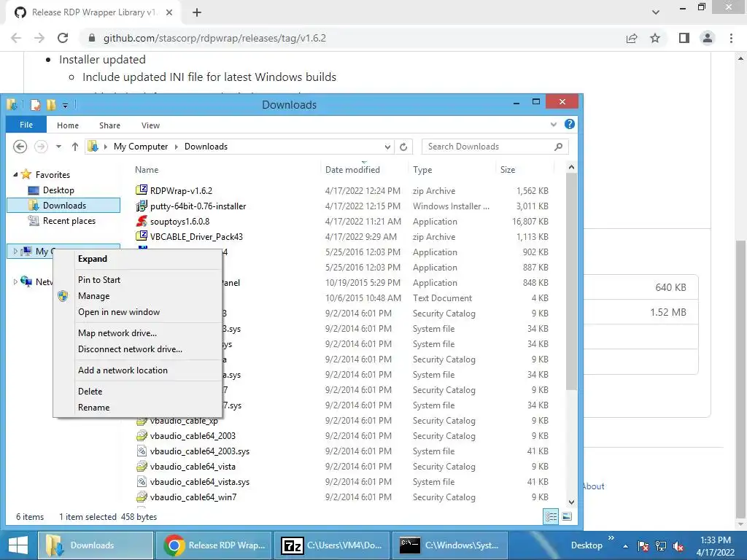Choose Rename from the context menu
The width and height of the screenshot is (747, 560).
click(x=138, y=407)
